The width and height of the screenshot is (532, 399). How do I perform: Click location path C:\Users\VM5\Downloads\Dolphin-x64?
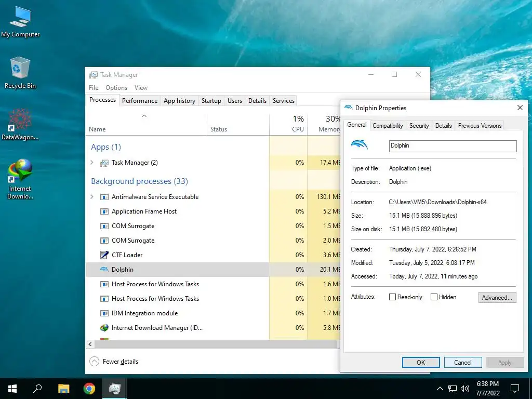tap(437, 202)
